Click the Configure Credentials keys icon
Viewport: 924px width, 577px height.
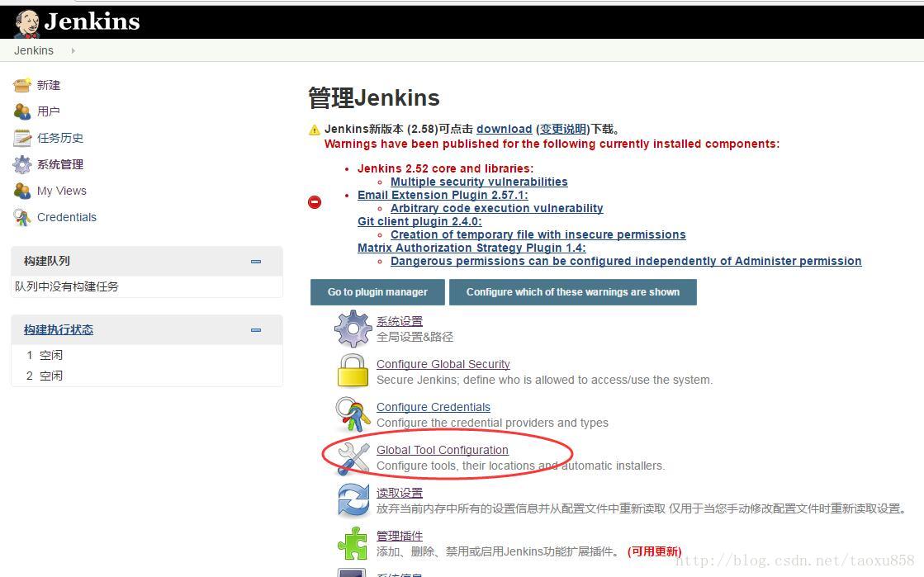[x=353, y=414]
